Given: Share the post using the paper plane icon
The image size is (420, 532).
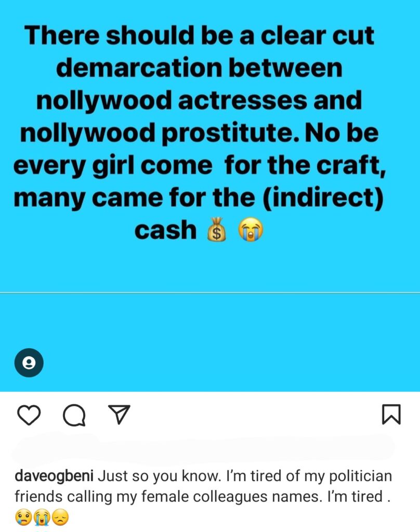Looking at the screenshot, I should (119, 414).
